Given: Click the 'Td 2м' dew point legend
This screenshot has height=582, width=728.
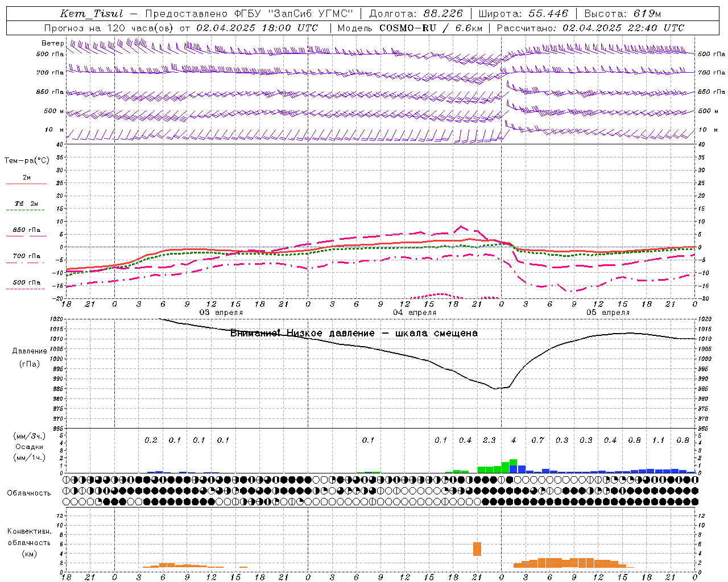Looking at the screenshot, I should click(26, 203).
